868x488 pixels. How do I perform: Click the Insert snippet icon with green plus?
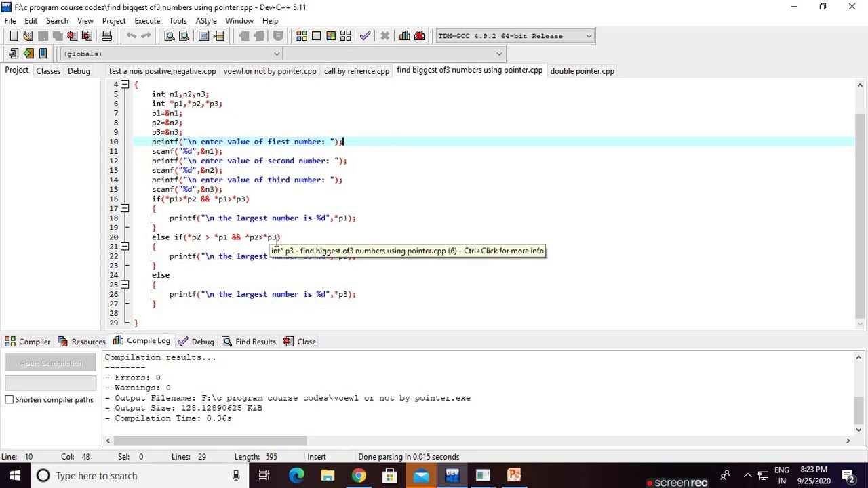[28, 54]
